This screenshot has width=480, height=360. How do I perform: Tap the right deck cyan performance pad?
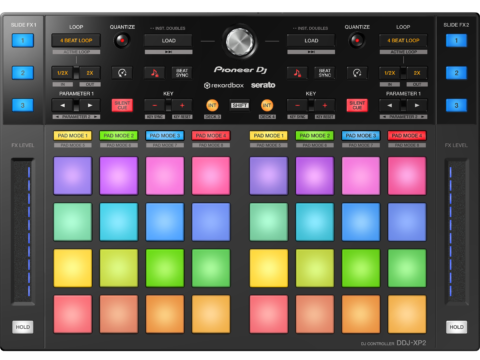pyautogui.click(x=315, y=222)
